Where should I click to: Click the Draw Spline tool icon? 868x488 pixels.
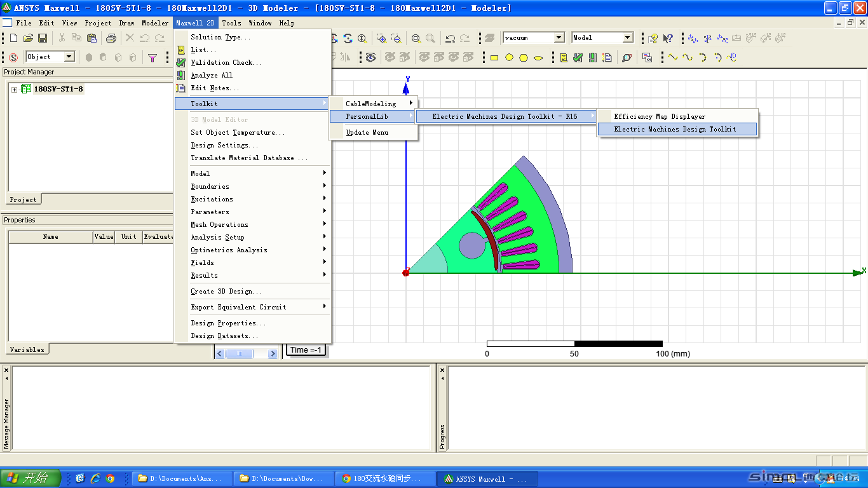tap(688, 58)
